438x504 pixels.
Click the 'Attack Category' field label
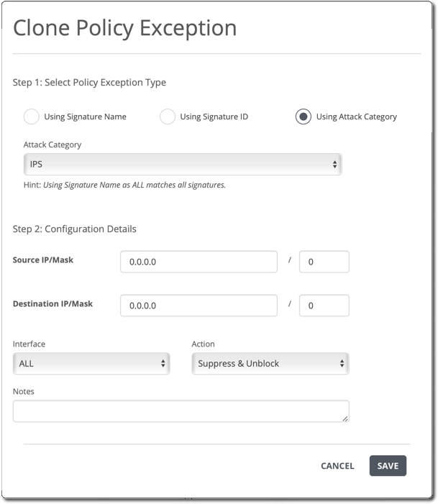click(x=53, y=145)
